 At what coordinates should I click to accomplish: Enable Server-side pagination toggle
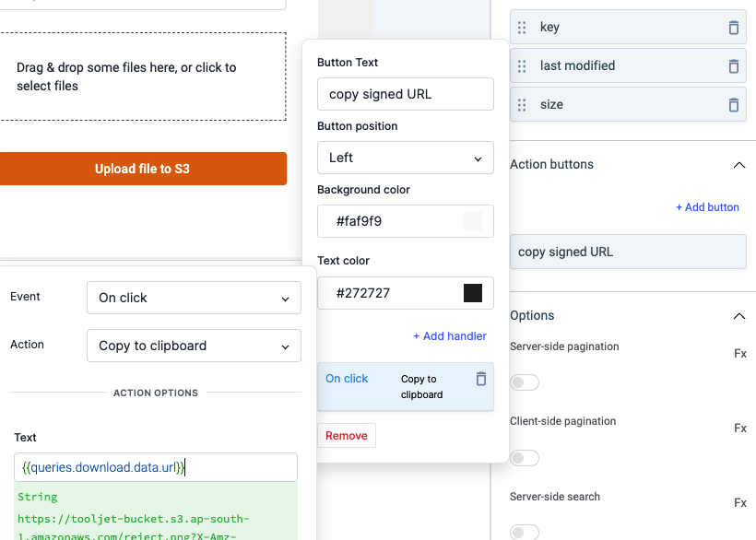click(x=525, y=382)
